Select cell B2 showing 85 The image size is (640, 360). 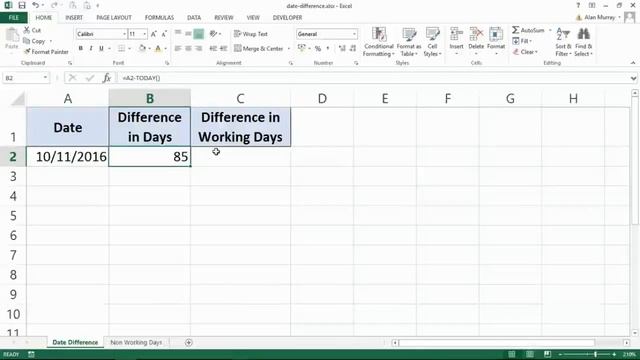tap(150, 156)
